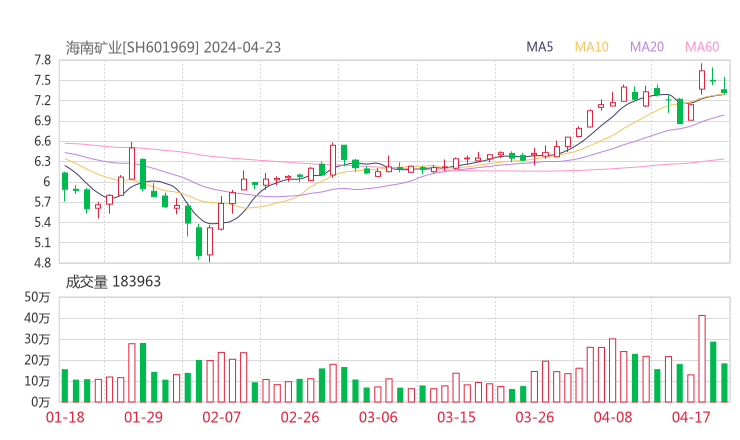
Task: Click the 03-06 date axis label
Action: click(x=378, y=417)
